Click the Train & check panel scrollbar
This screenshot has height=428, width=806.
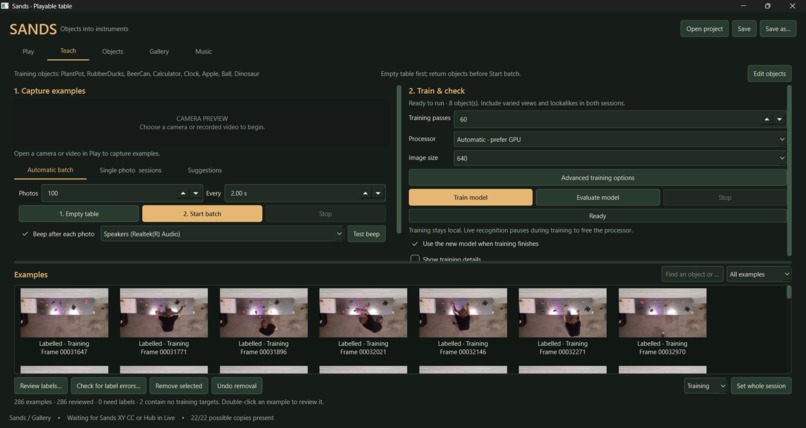click(x=790, y=171)
